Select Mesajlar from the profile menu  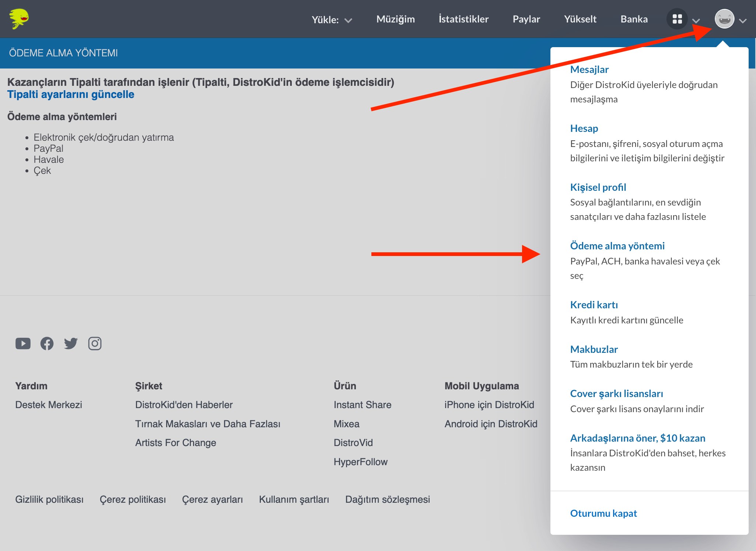click(x=589, y=69)
